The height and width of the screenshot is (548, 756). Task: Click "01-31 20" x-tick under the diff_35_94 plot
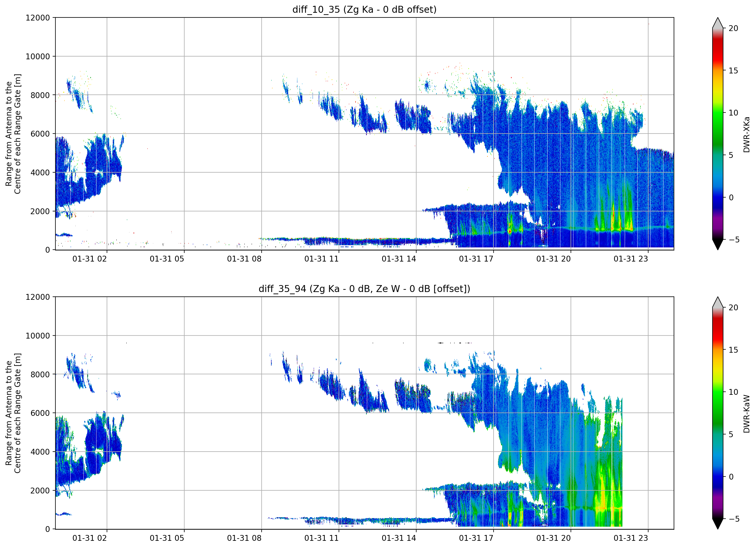click(x=554, y=538)
